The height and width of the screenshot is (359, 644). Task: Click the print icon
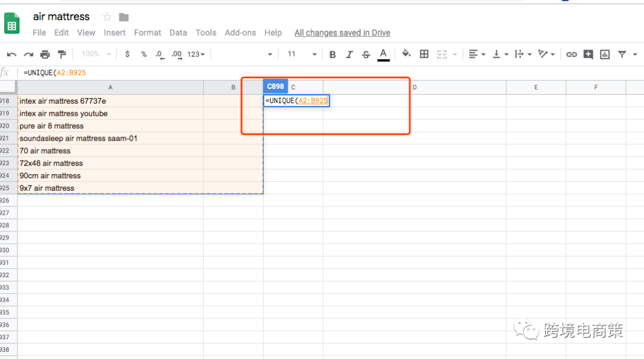point(45,54)
